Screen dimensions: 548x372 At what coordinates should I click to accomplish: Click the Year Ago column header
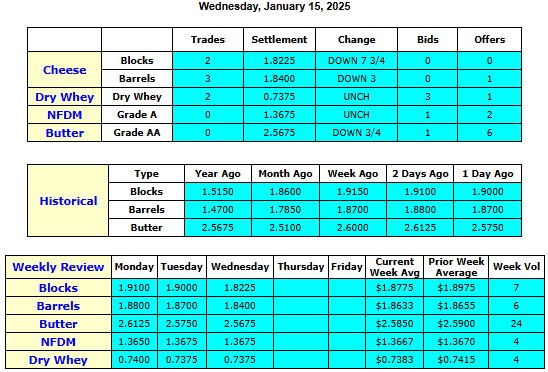218,174
